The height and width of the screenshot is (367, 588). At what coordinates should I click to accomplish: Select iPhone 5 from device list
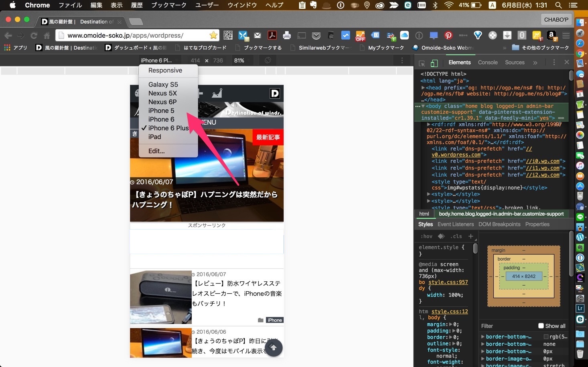(161, 111)
